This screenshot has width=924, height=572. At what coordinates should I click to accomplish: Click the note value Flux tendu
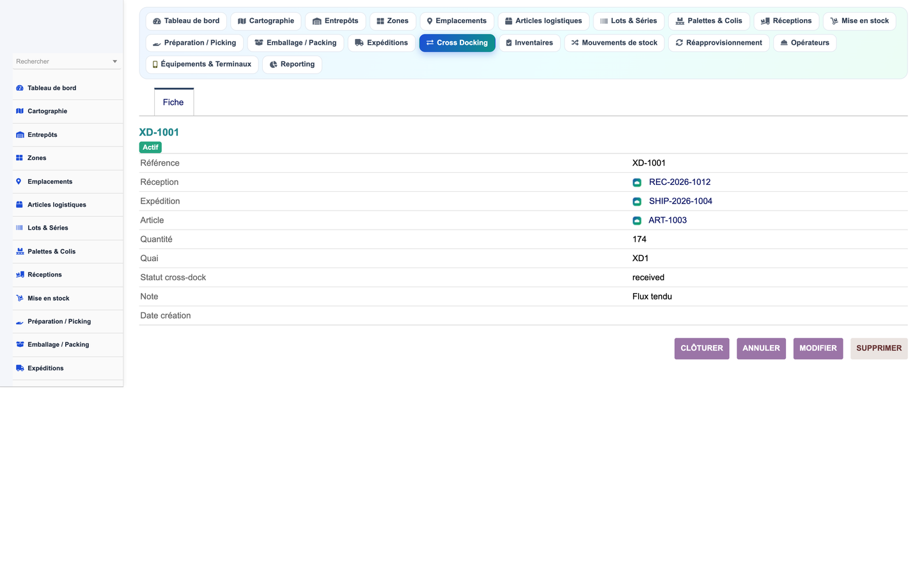click(x=652, y=297)
